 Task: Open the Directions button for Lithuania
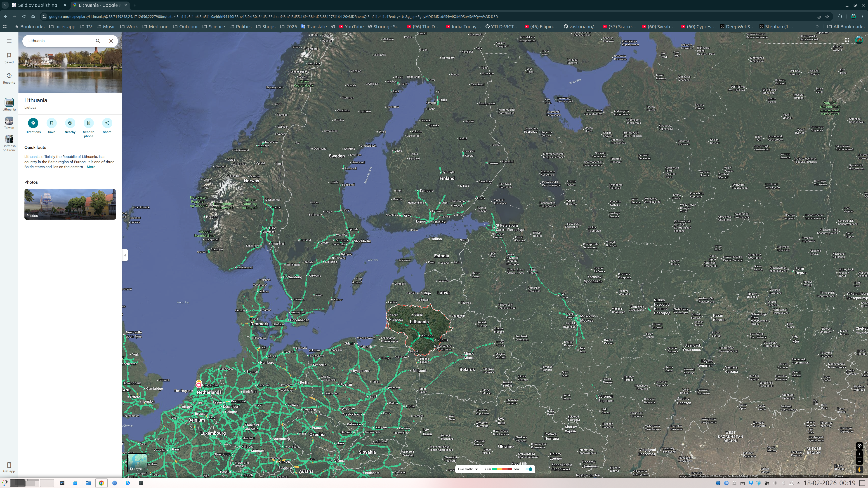click(x=33, y=123)
